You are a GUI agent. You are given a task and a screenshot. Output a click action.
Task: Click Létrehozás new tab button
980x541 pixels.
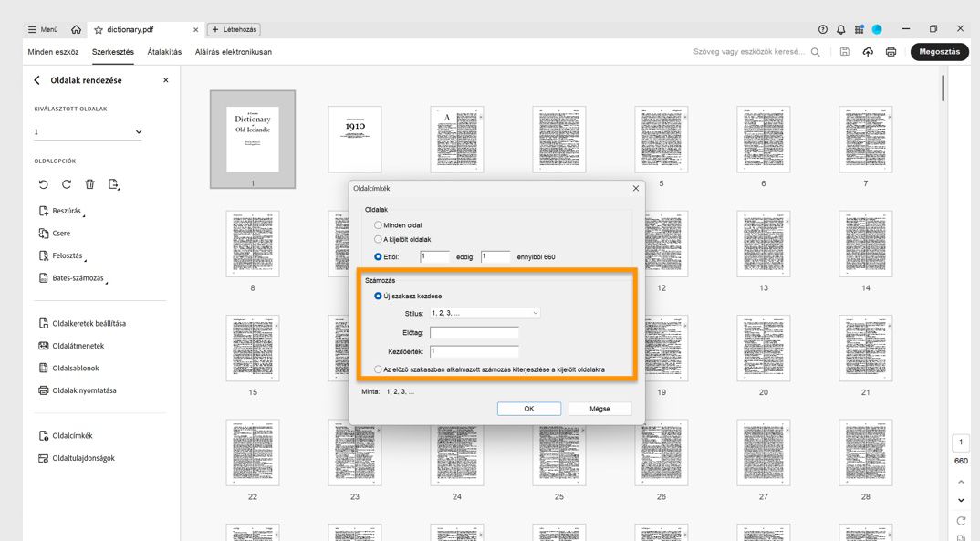point(234,29)
